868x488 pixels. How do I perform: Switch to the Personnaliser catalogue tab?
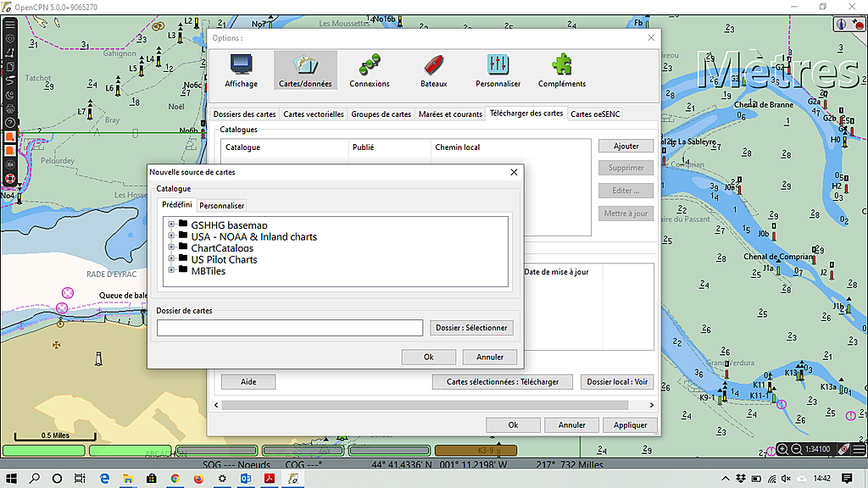[x=221, y=205]
